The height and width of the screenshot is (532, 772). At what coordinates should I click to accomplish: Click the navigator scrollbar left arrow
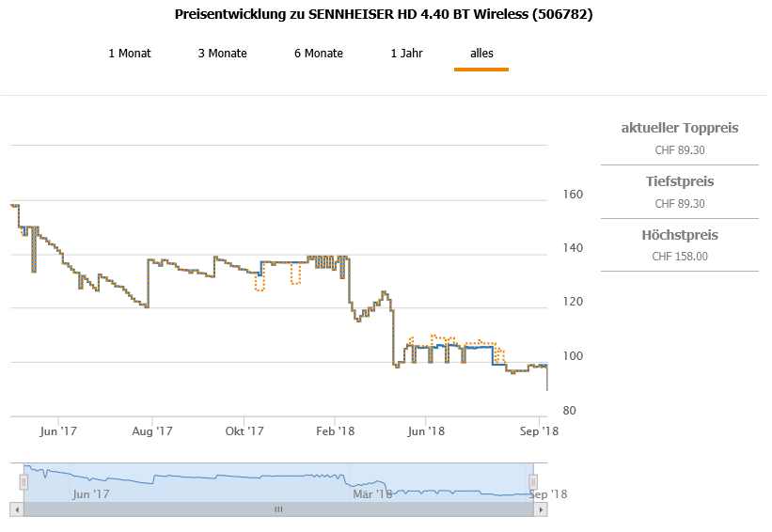tap(17, 509)
